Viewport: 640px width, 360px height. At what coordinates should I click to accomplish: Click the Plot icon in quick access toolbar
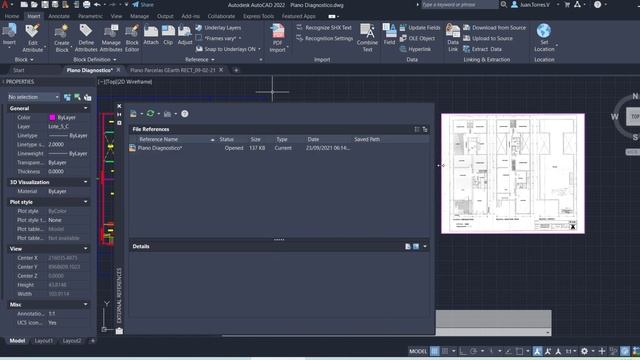(87, 5)
